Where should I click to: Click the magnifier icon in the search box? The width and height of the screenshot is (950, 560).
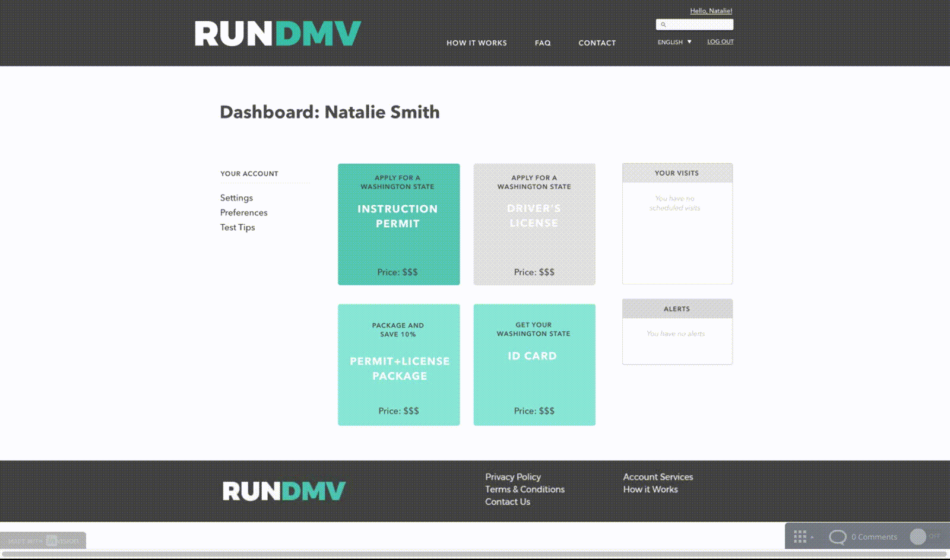663,25
